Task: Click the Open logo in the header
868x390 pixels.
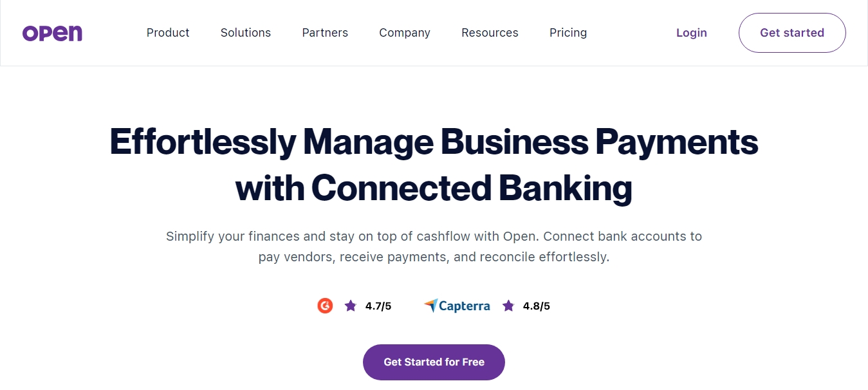Action: point(52,33)
